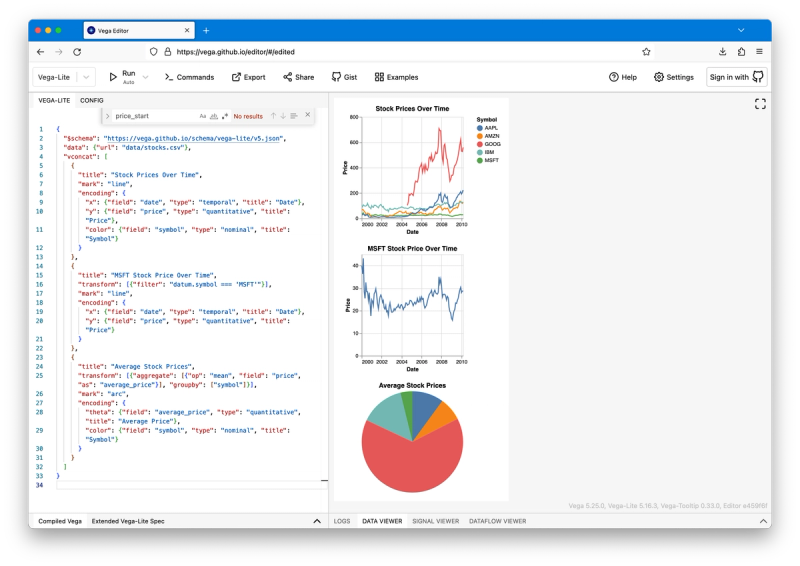The height and width of the screenshot is (566, 800).
Task: Click "Average Stock Prices" chart title
Action: pyautogui.click(x=412, y=385)
